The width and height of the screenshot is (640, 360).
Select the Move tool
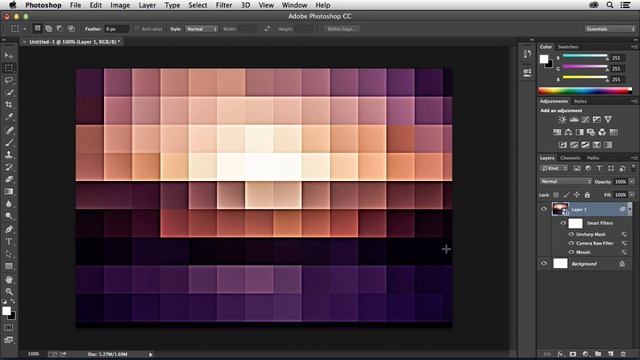click(x=9, y=56)
